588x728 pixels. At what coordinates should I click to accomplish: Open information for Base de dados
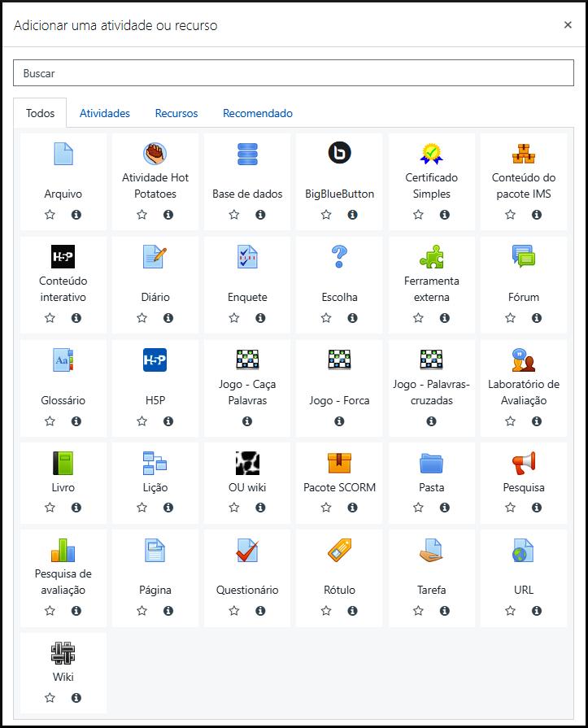(x=260, y=215)
